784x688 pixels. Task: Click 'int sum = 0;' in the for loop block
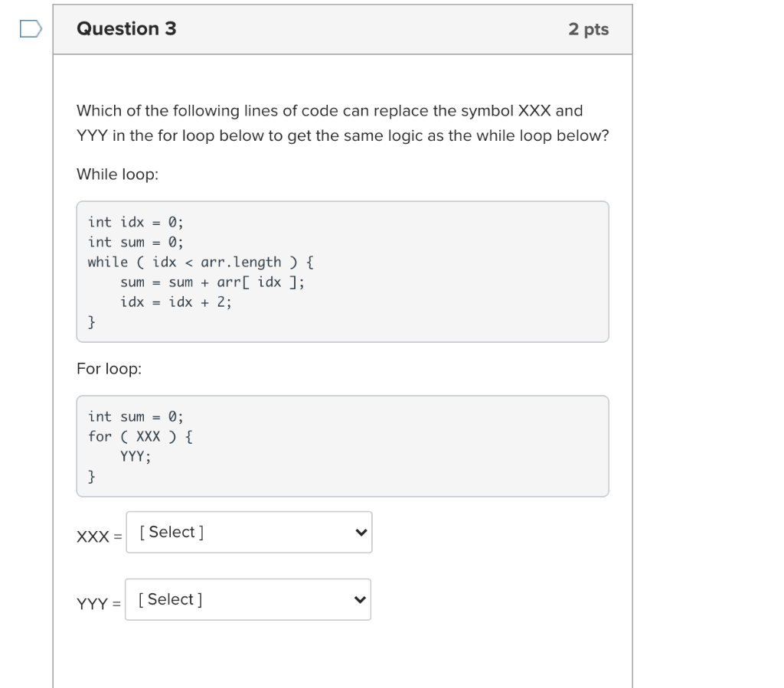[x=136, y=416]
